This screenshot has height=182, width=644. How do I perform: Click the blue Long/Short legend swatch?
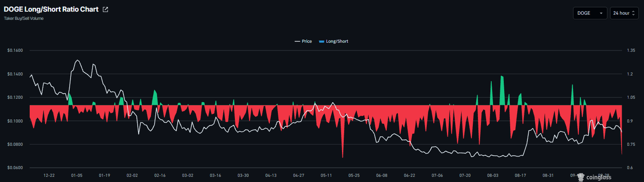[322, 41]
